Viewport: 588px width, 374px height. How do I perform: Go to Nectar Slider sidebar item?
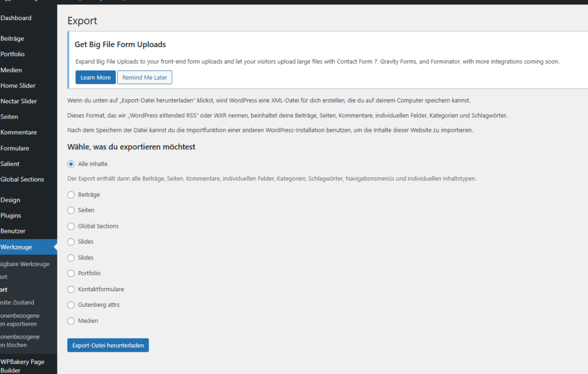point(18,102)
